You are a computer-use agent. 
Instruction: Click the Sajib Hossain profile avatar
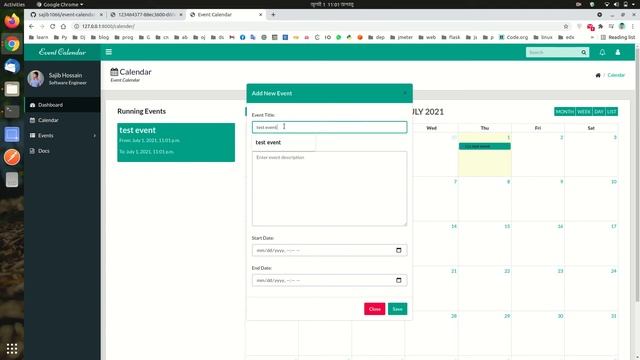pos(36,78)
